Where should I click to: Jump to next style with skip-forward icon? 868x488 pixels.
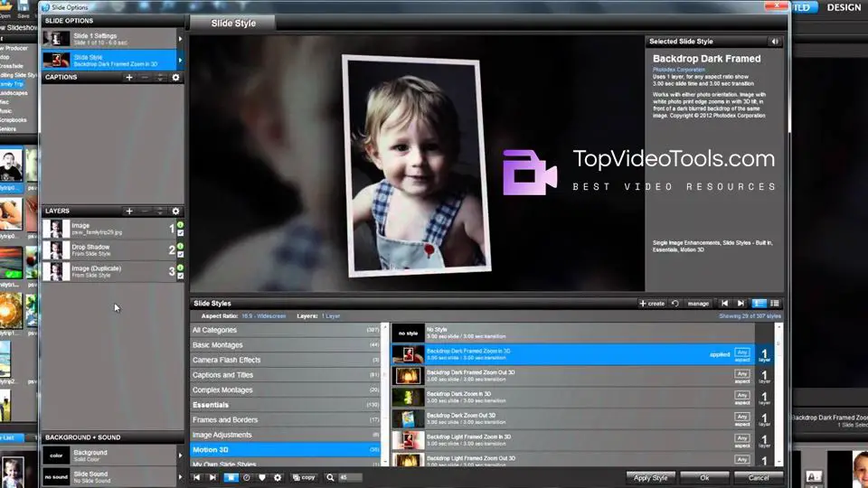click(x=741, y=304)
